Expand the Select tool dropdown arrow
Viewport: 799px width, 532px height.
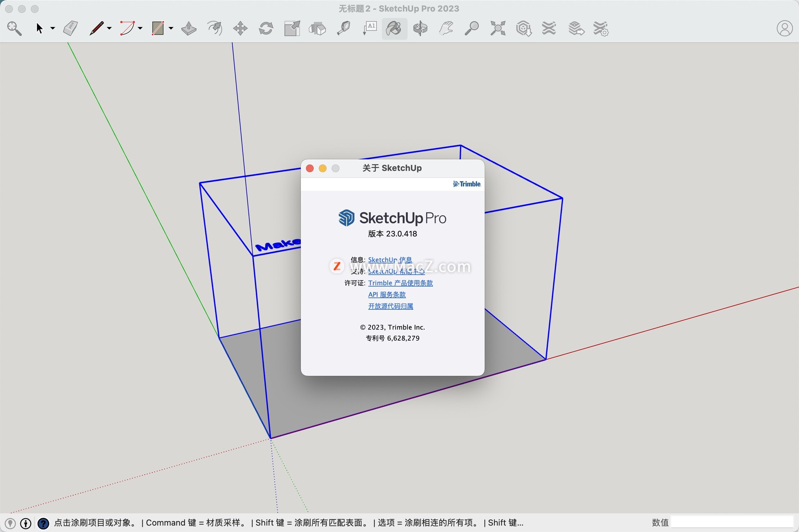[52, 28]
